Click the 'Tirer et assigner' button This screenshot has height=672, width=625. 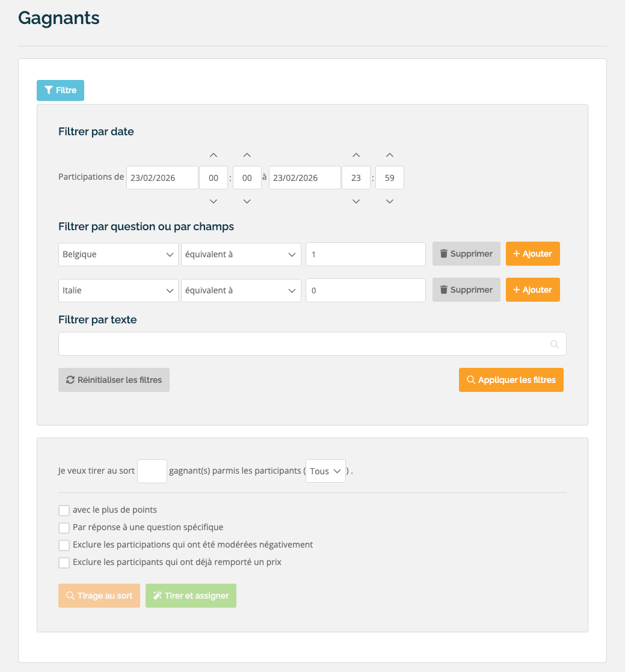tap(191, 596)
